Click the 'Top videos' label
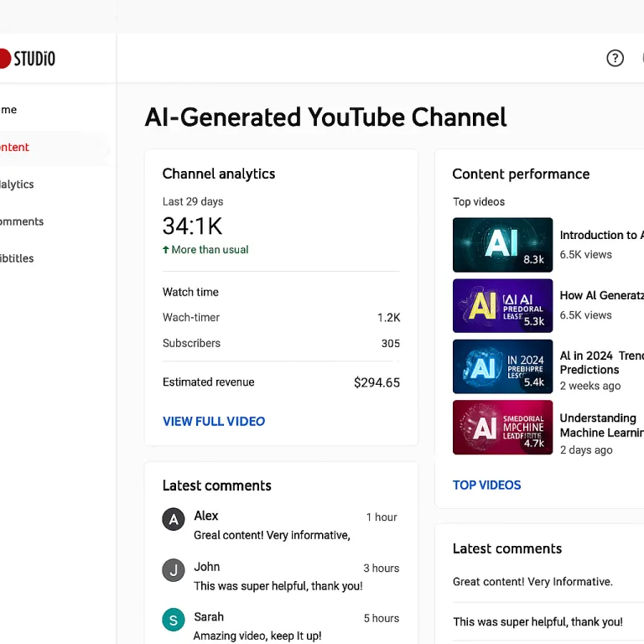Screen dimensions: 644x644 [479, 201]
